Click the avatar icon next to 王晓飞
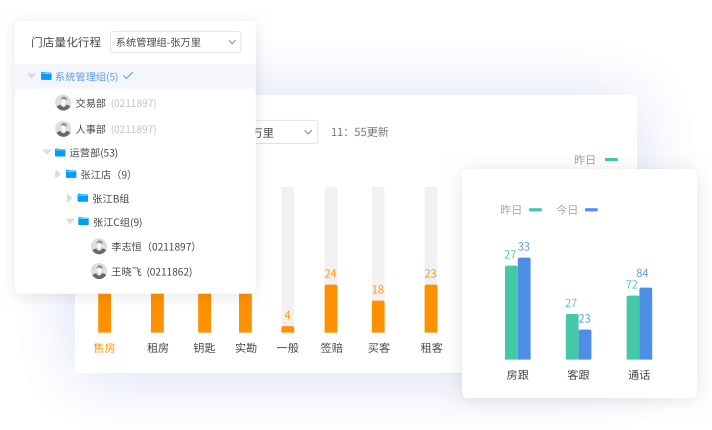 click(99, 271)
